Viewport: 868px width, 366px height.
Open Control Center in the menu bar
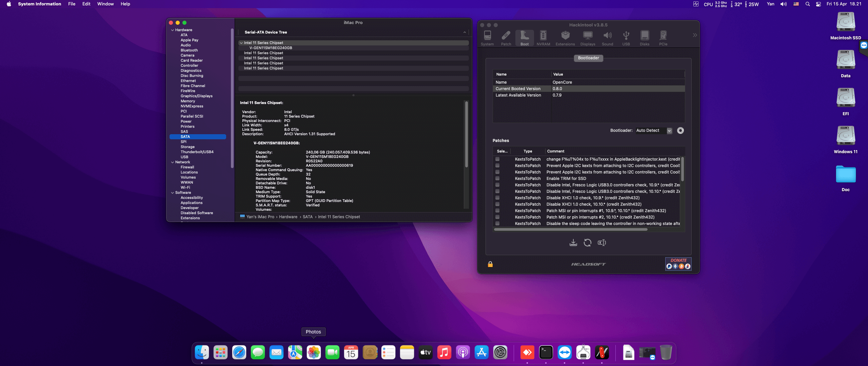818,4
